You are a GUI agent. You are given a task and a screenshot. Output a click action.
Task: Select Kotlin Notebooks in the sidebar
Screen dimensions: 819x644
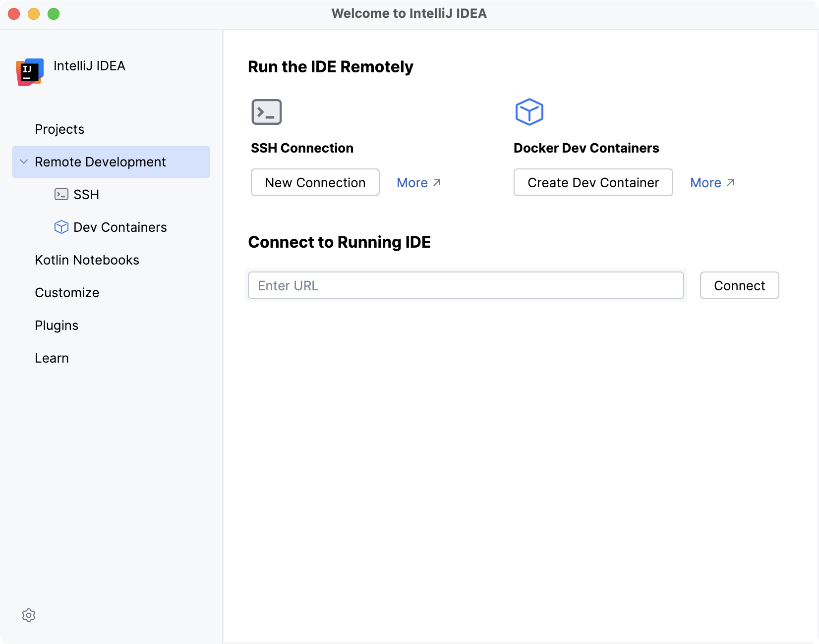87,260
